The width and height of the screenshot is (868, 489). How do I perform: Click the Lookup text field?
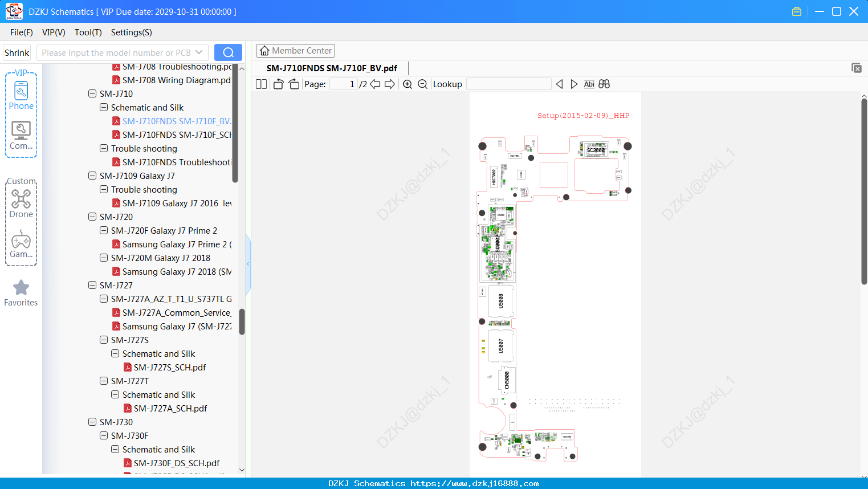pyautogui.click(x=509, y=84)
